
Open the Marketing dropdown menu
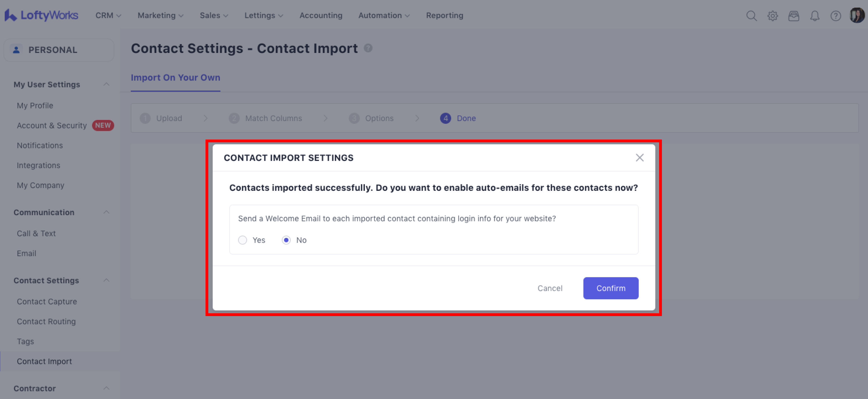click(160, 15)
